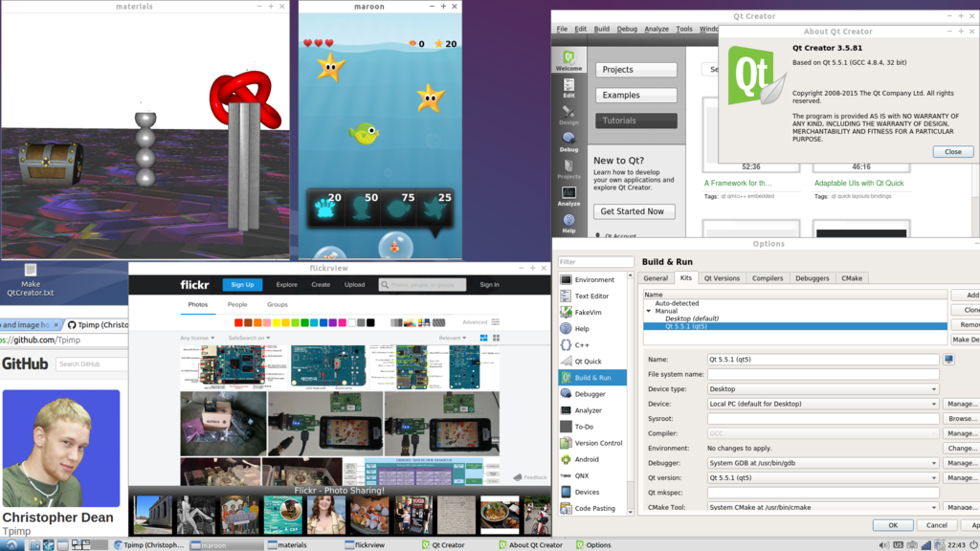Click the flickr logo in flickrview
The height and width of the screenshot is (551, 980).
(194, 285)
